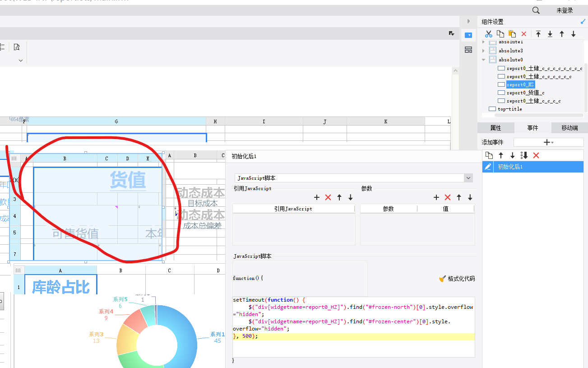Edit event 初始化后1 via pencil icon
The image size is (588, 368).
(x=488, y=167)
